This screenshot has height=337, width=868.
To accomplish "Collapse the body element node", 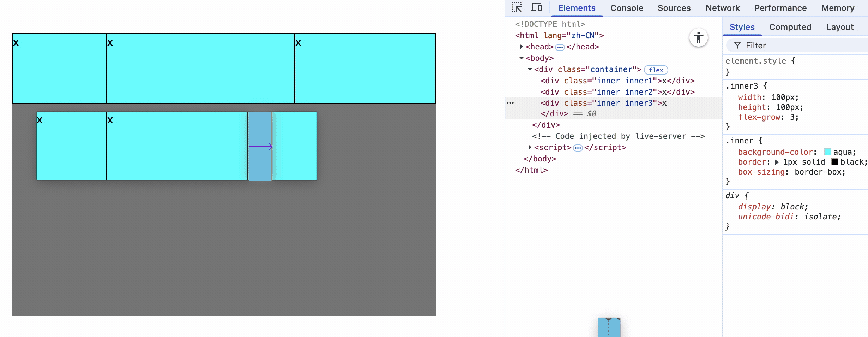I will pyautogui.click(x=521, y=58).
